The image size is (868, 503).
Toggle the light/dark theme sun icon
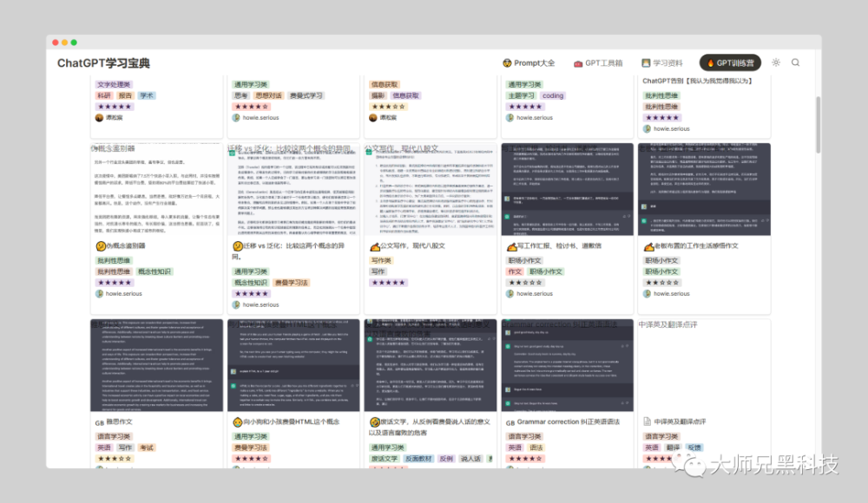[x=776, y=62]
